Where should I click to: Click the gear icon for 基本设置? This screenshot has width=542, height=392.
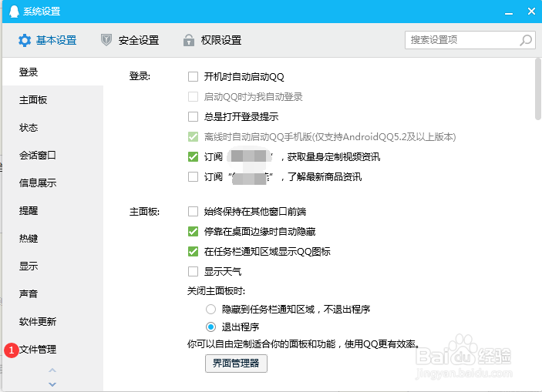[x=25, y=40]
